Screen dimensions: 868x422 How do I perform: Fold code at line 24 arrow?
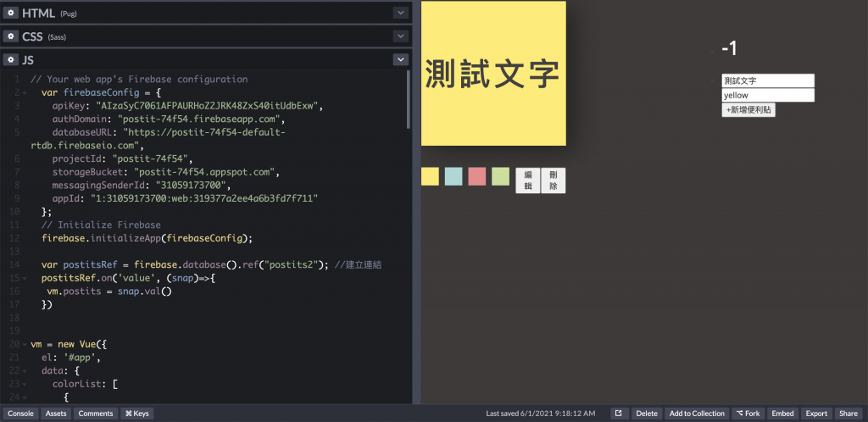(25, 397)
